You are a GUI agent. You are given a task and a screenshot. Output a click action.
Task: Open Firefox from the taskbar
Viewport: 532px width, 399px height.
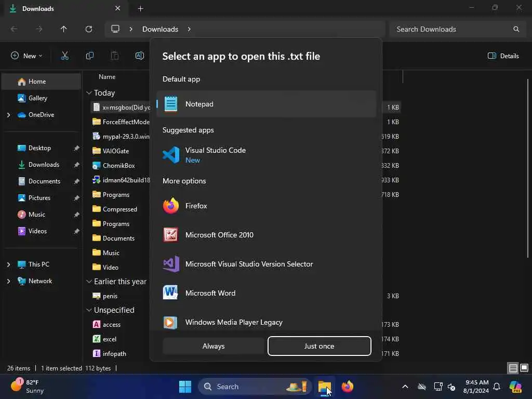348,387
